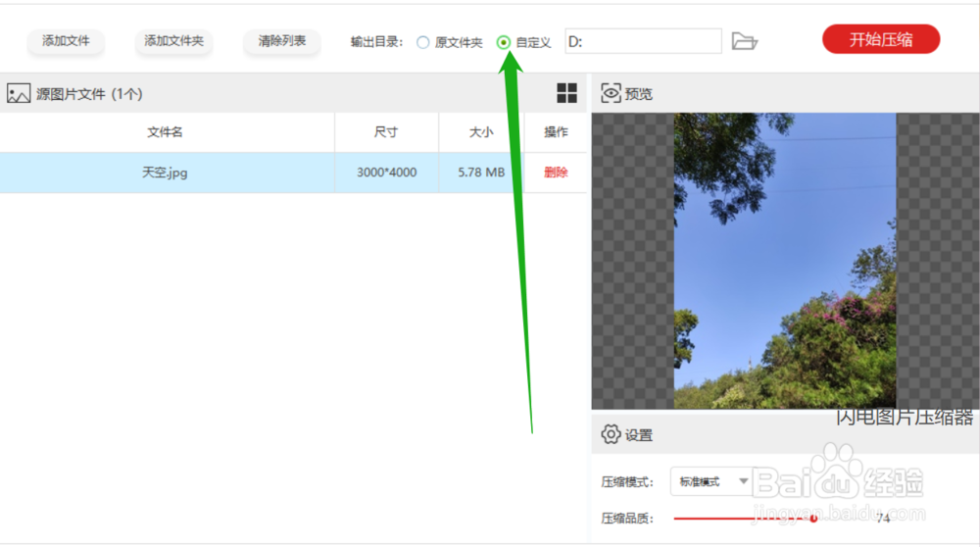Viewport: 980px width, 547px height.
Task: Click the source image files icon
Action: pos(19,94)
